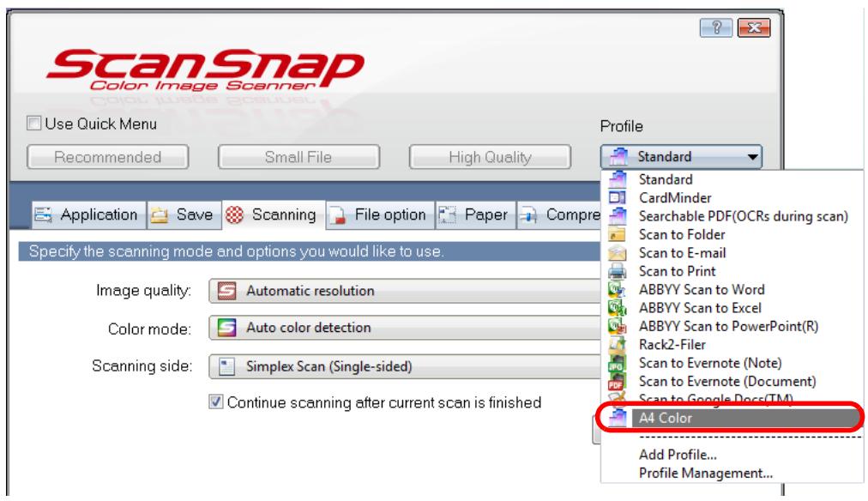
Task: Click the ABBYY Scan to PowerPoint icon
Action: [618, 326]
